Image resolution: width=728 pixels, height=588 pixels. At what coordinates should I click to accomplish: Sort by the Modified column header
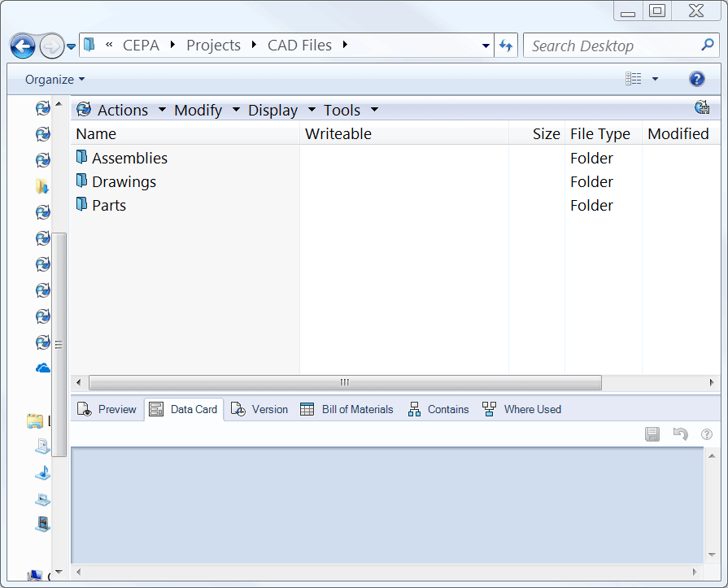[682, 133]
